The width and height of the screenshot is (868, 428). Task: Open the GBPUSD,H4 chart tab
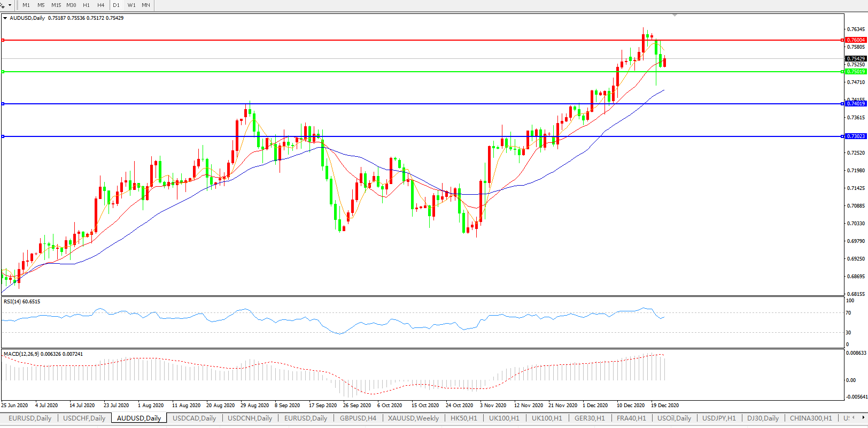pyautogui.click(x=358, y=418)
